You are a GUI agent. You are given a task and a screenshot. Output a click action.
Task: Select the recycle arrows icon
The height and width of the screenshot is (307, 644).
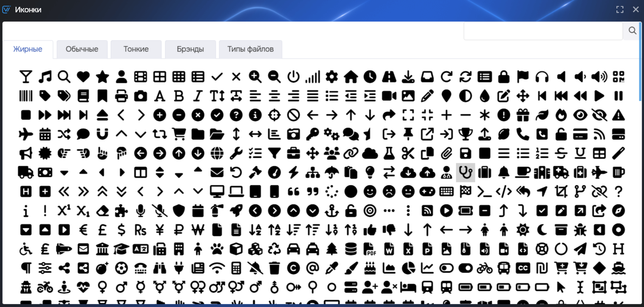(x=274, y=249)
